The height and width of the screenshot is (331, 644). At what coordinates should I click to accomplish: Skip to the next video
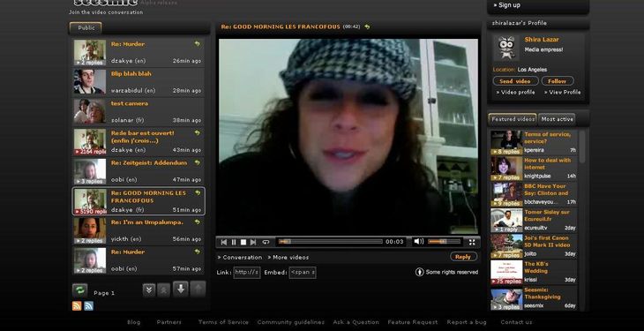pos(253,242)
